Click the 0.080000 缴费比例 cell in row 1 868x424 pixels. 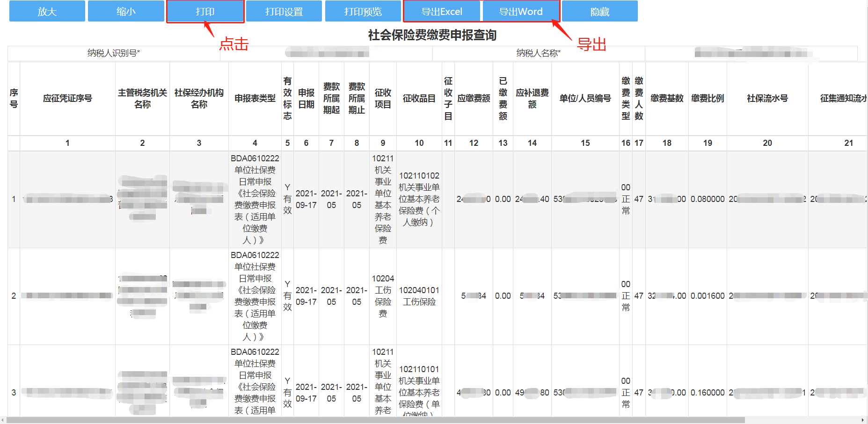[708, 199]
